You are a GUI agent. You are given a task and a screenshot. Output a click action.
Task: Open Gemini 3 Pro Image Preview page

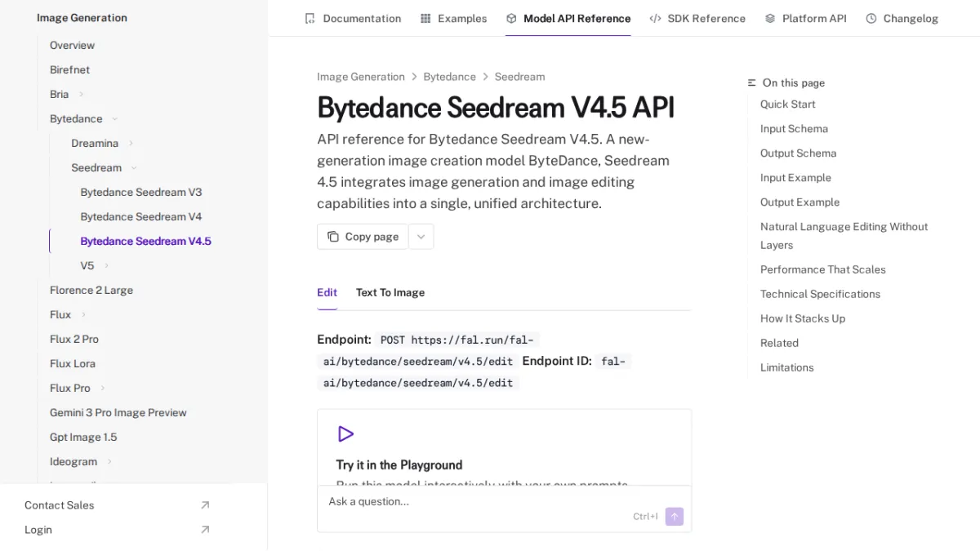click(118, 413)
